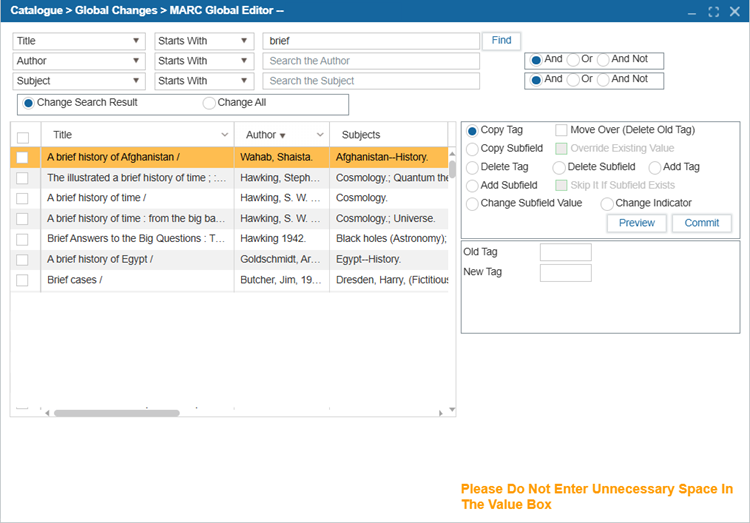
Task: Select 'Or' in the Author row operators
Action: [573, 60]
